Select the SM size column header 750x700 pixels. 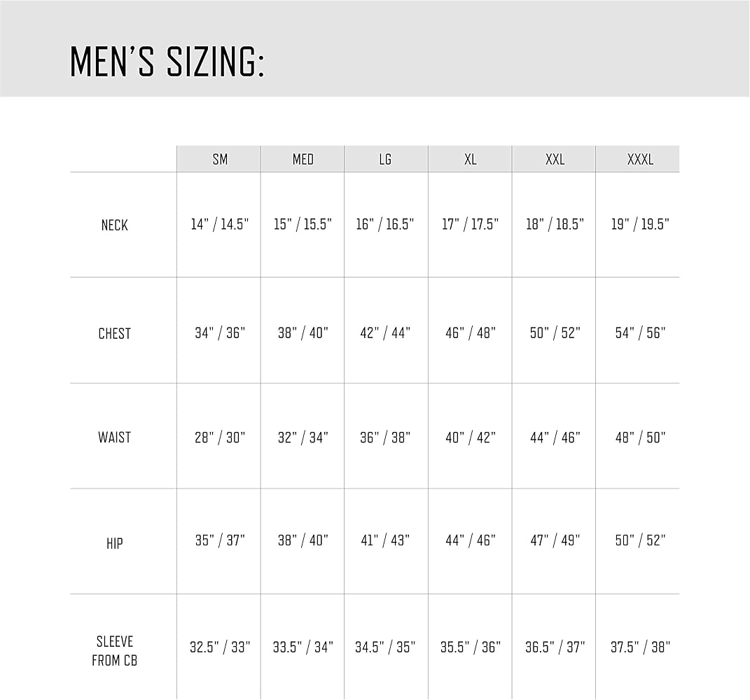point(220,160)
